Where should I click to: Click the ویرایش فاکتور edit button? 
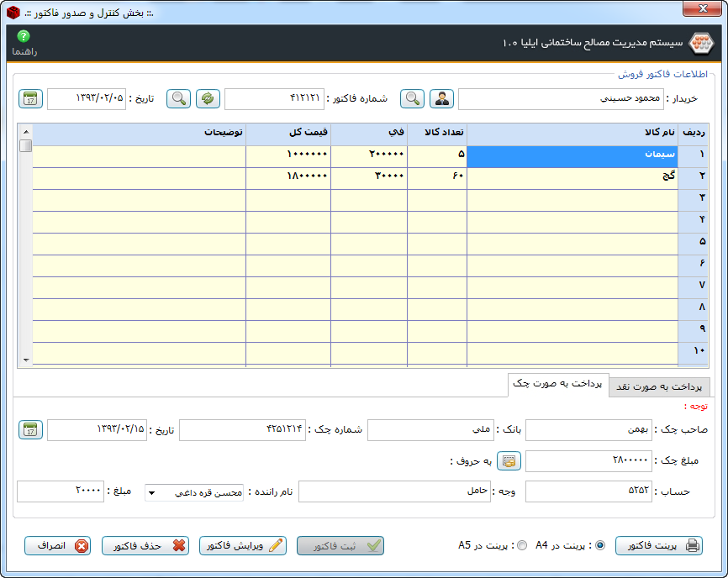pyautogui.click(x=242, y=545)
